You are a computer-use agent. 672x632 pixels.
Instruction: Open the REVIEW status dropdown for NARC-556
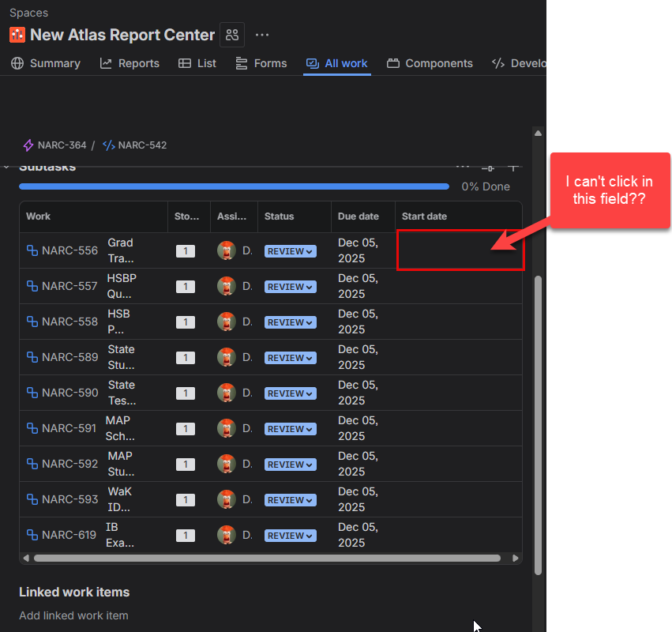click(x=290, y=250)
